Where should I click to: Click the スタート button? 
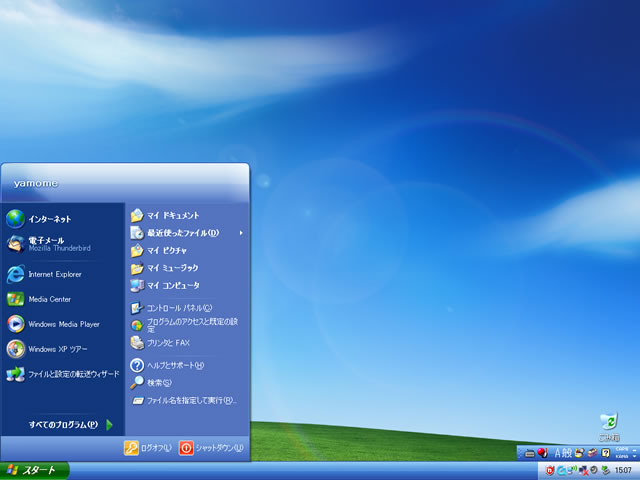click(34, 471)
